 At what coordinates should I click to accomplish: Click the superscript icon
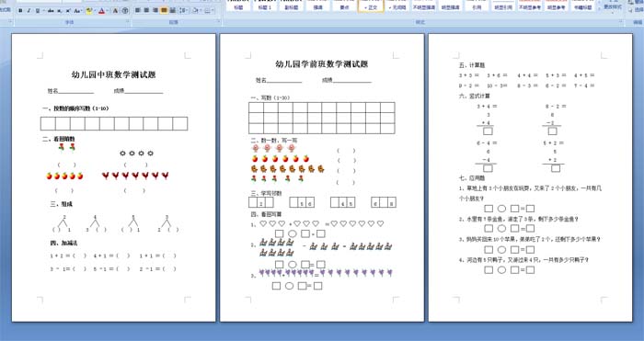(x=68, y=11)
